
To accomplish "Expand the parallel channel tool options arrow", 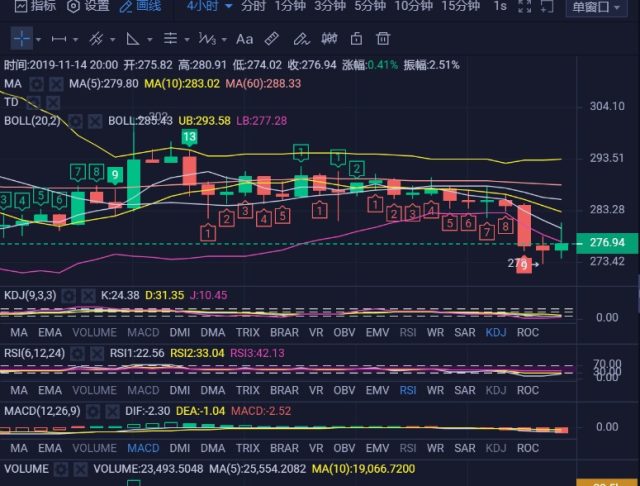I will 113,40.
